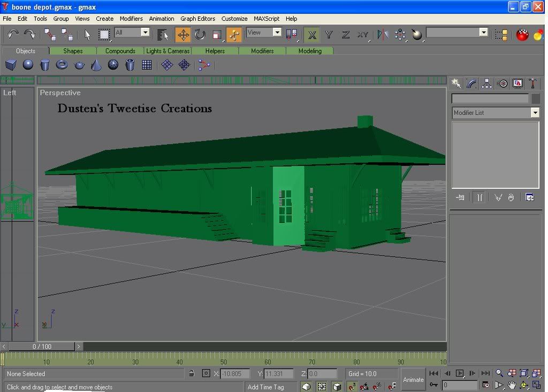Open the File menu
Screen dimensions: 548x392
coord(7,19)
